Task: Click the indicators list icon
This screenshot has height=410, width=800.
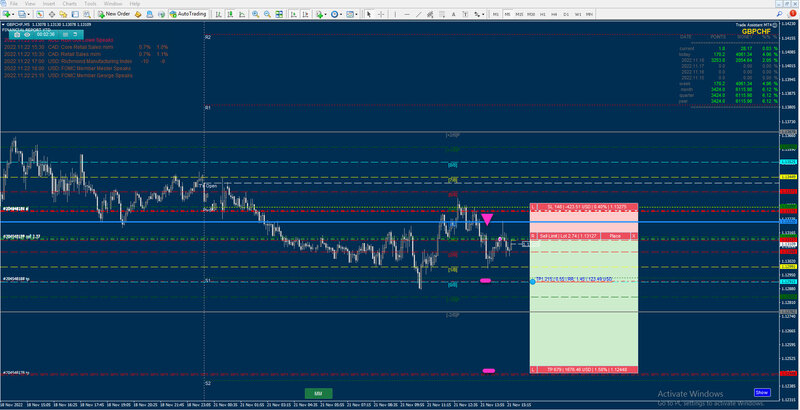Action: pos(319,14)
